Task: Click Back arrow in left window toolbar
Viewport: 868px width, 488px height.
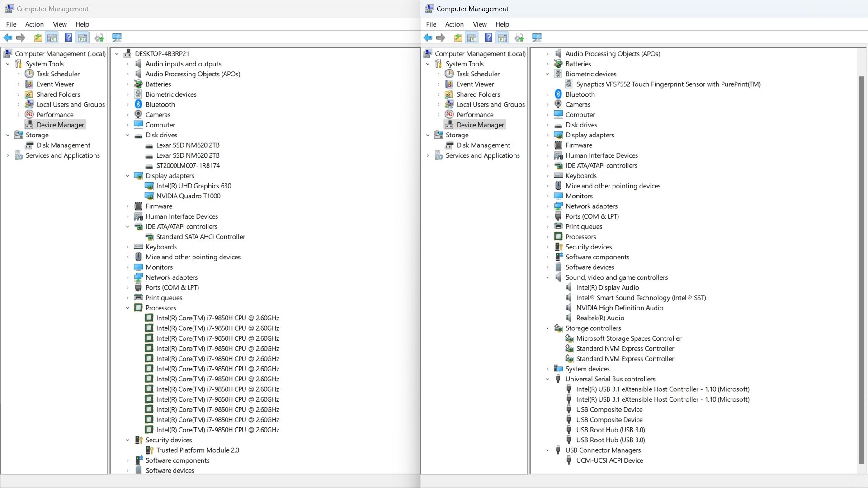Action: click(x=8, y=38)
